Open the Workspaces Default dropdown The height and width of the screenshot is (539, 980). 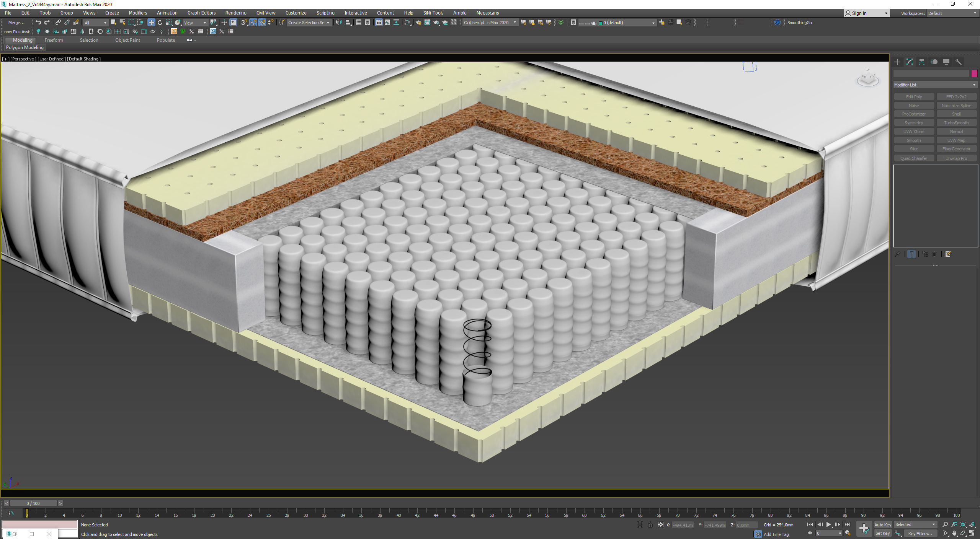[x=952, y=13]
